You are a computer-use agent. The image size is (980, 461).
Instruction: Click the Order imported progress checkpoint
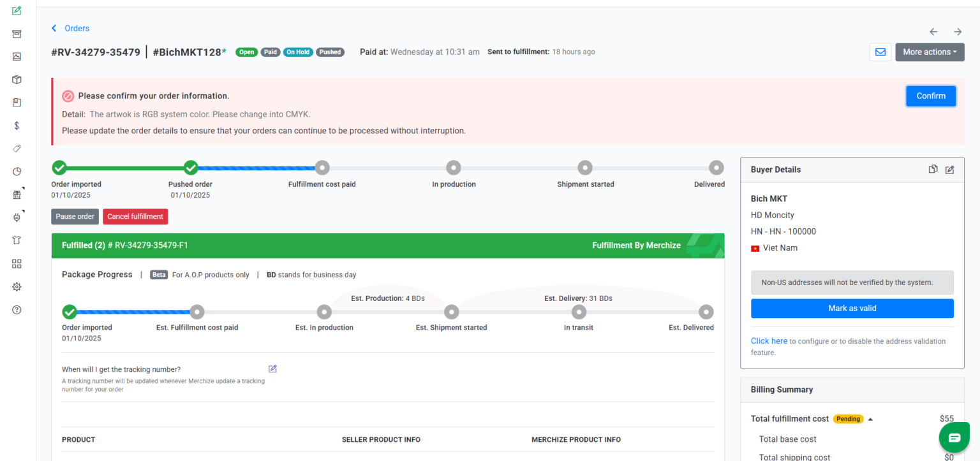[x=59, y=167]
